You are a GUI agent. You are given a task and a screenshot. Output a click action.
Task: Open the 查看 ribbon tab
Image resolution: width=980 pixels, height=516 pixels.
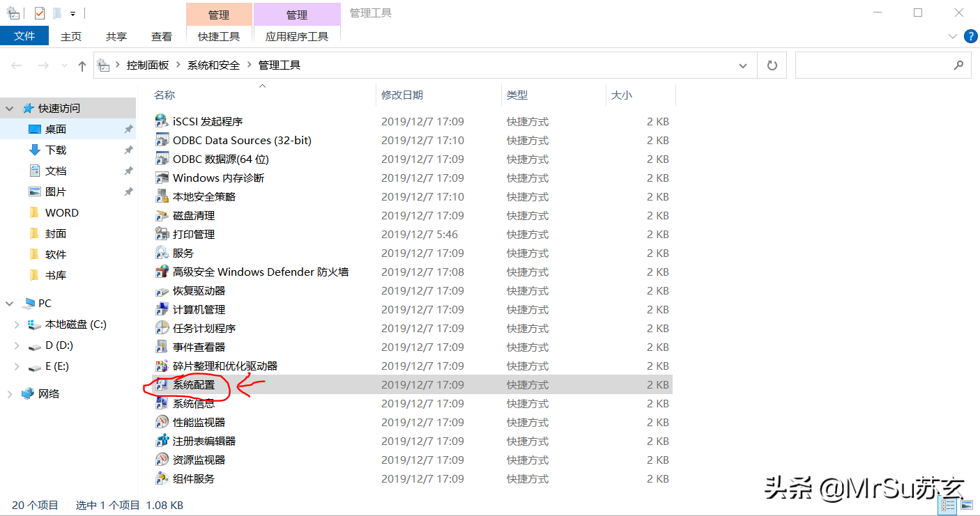[162, 36]
